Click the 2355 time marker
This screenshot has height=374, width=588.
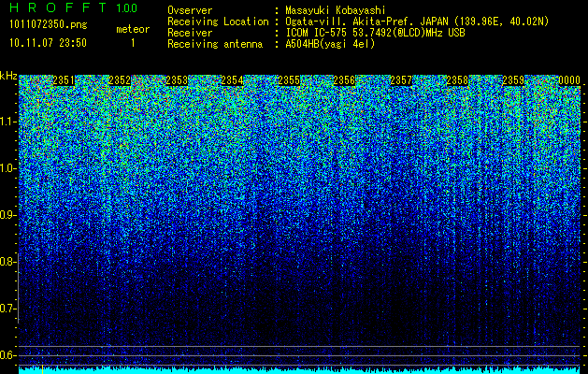[x=289, y=80]
